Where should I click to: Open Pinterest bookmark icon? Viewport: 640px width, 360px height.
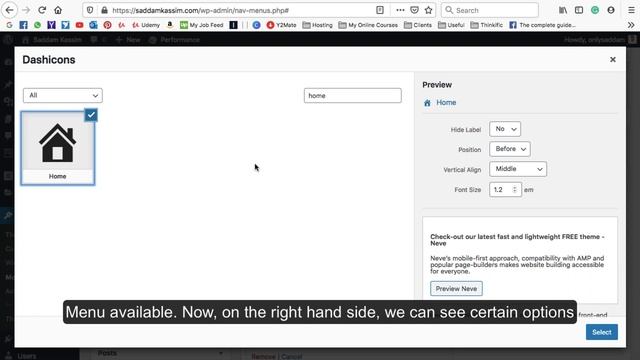click(x=107, y=25)
